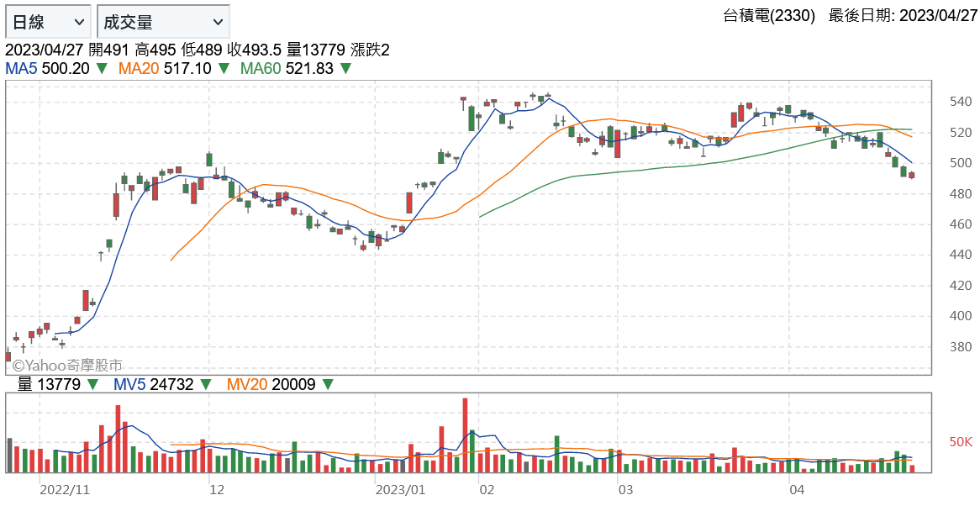Click the 02 month axis label
Viewport: 980px width, 511px height.
pyautogui.click(x=487, y=490)
